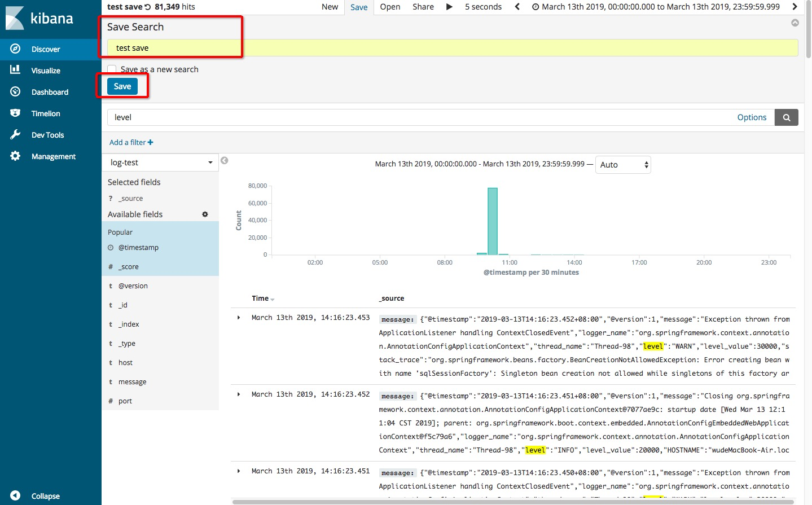Screen dimensions: 812x505
Task: Click the 'Add a filter' link
Action: click(x=131, y=142)
